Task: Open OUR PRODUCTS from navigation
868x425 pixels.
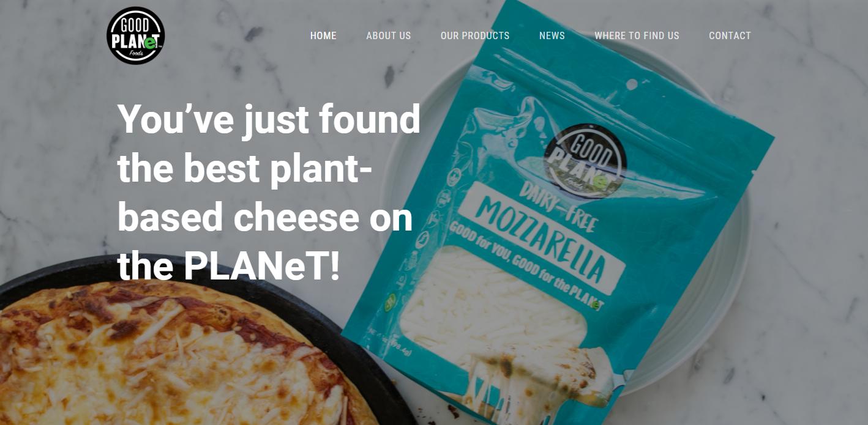Action: tap(475, 35)
